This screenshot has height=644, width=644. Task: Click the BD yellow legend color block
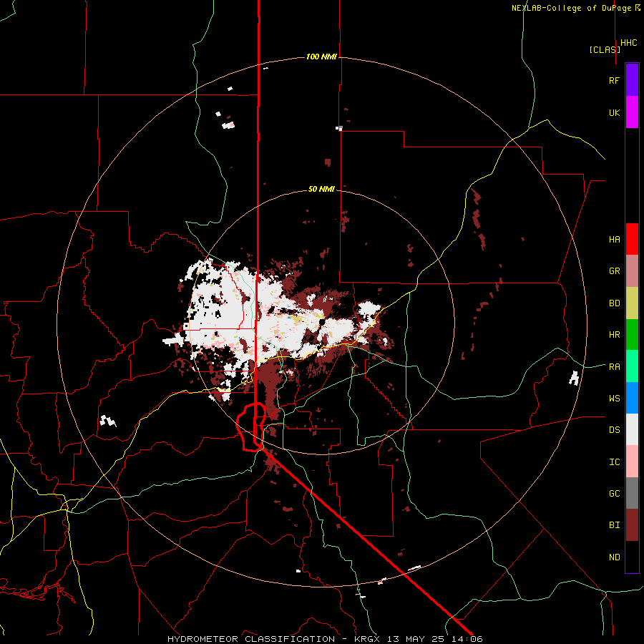click(x=632, y=303)
